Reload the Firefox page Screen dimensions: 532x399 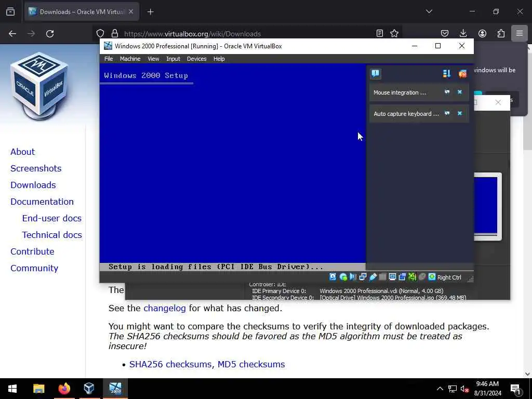point(50,34)
